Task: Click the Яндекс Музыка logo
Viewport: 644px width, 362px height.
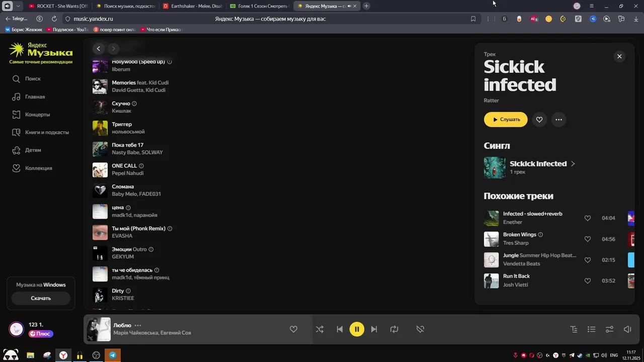Action: click(41, 50)
